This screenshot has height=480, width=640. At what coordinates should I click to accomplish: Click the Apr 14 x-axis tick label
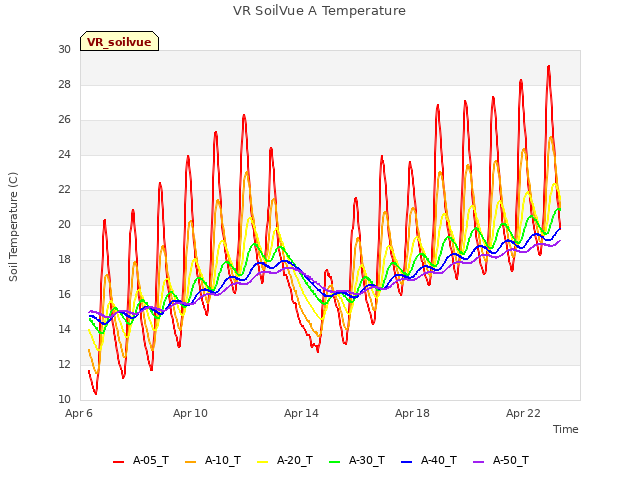[x=301, y=413]
